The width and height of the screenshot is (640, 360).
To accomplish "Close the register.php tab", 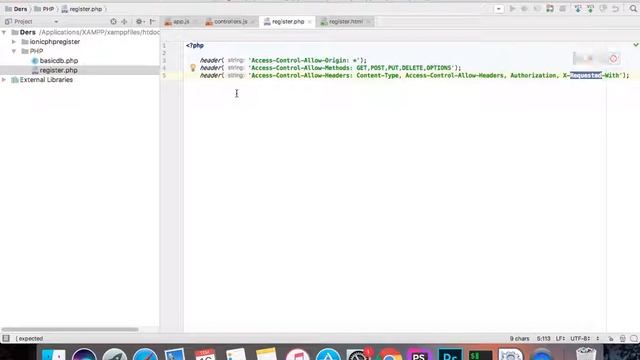I will 309,22.
